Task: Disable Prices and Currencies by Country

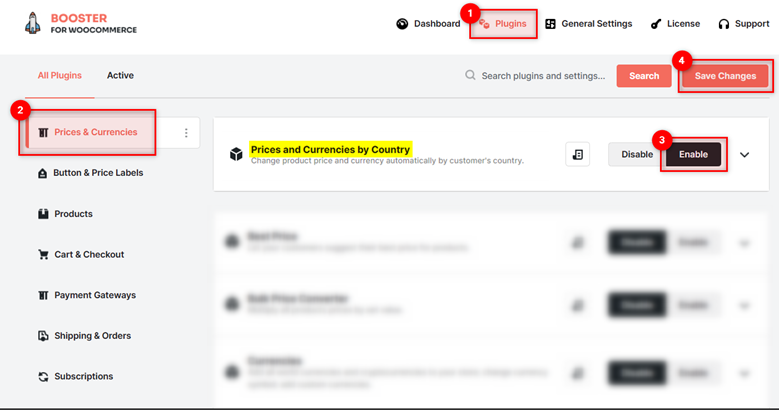Action: tap(637, 155)
